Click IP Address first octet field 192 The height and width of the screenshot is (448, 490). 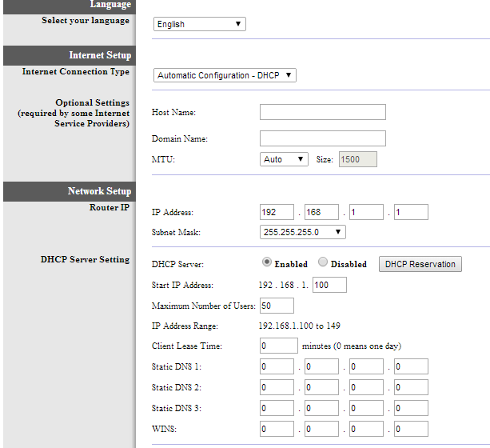coord(277,212)
